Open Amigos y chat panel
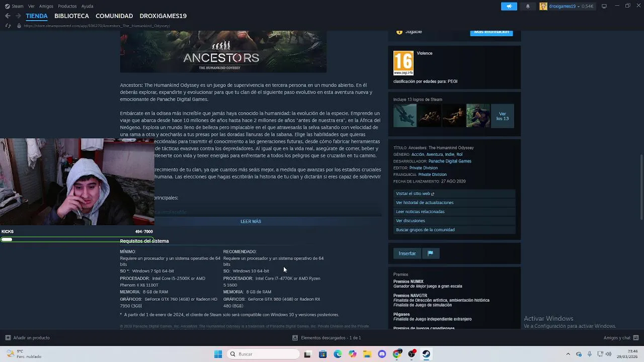The width and height of the screenshot is (644, 362). coord(621,338)
